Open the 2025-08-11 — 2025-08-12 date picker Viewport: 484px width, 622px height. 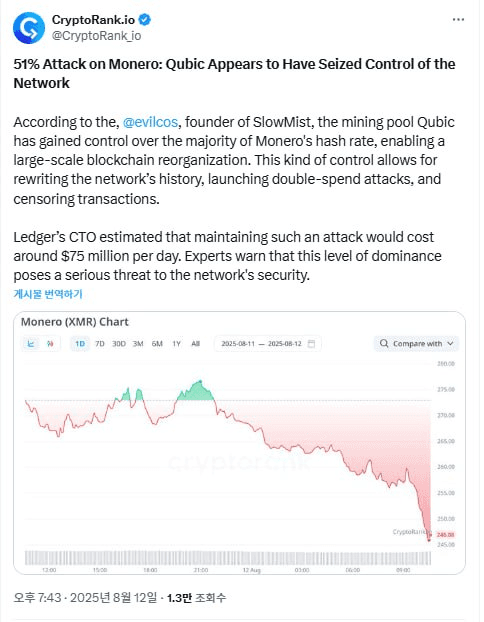tap(267, 344)
